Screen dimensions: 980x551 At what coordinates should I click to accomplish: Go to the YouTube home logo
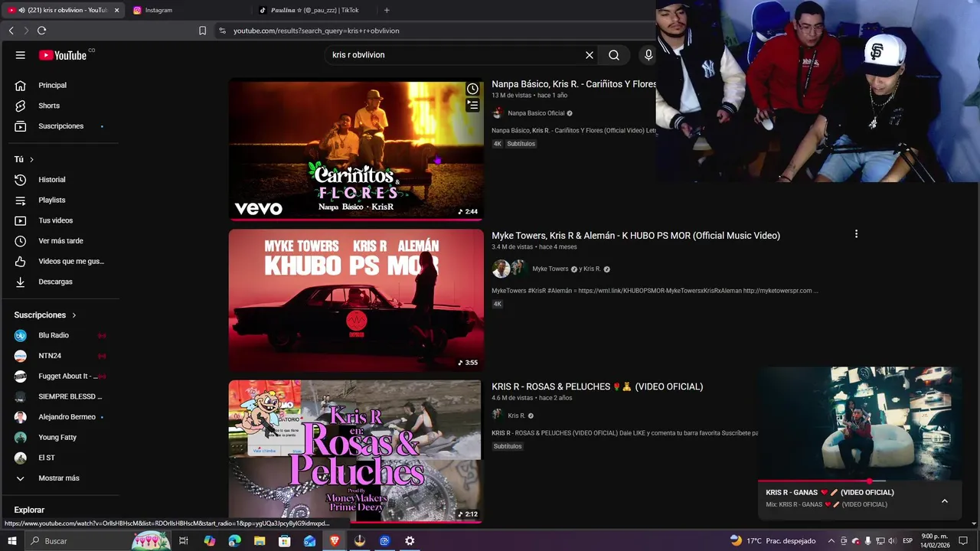tap(63, 55)
